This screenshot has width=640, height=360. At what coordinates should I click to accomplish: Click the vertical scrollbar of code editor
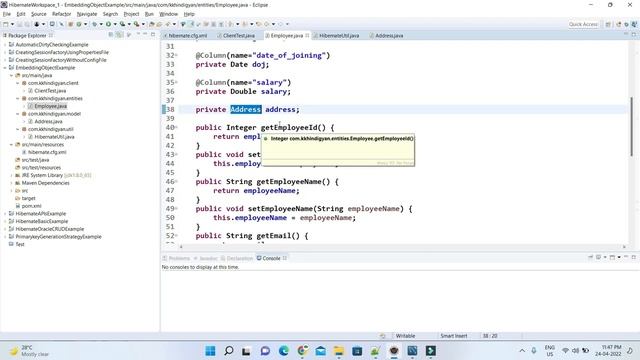pyautogui.click(x=631, y=127)
